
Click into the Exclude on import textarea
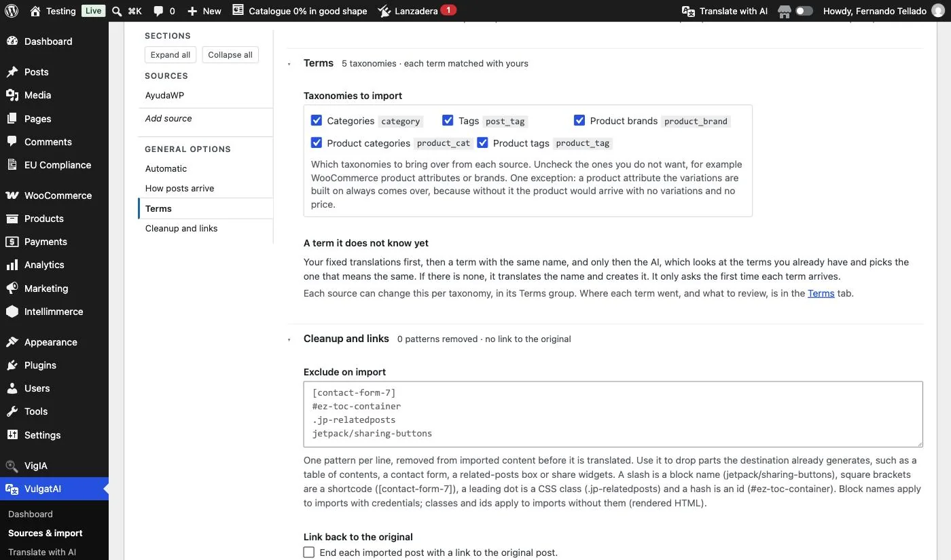point(613,414)
